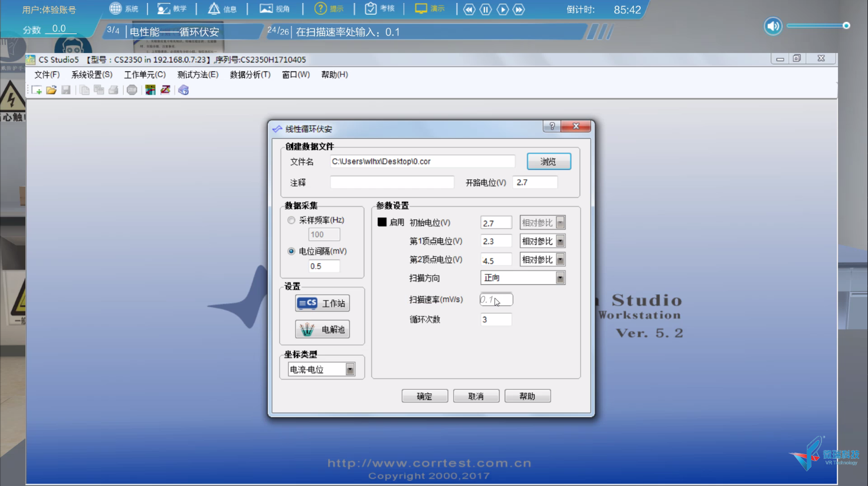The width and height of the screenshot is (868, 486).
Task: Play the simulation step
Action: point(502,9)
